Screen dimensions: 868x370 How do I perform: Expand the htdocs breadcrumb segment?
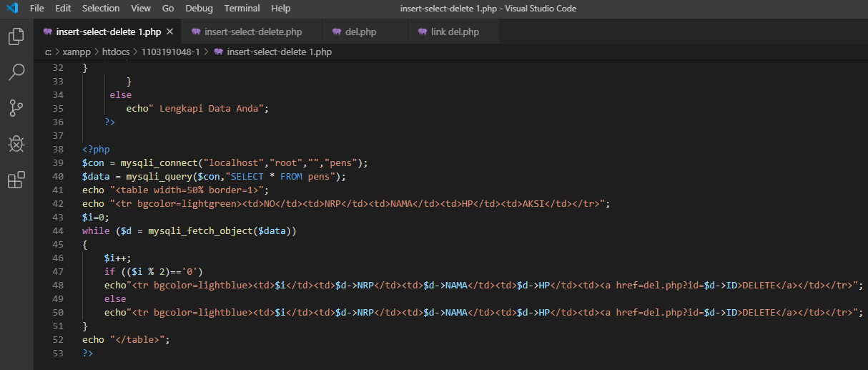116,52
